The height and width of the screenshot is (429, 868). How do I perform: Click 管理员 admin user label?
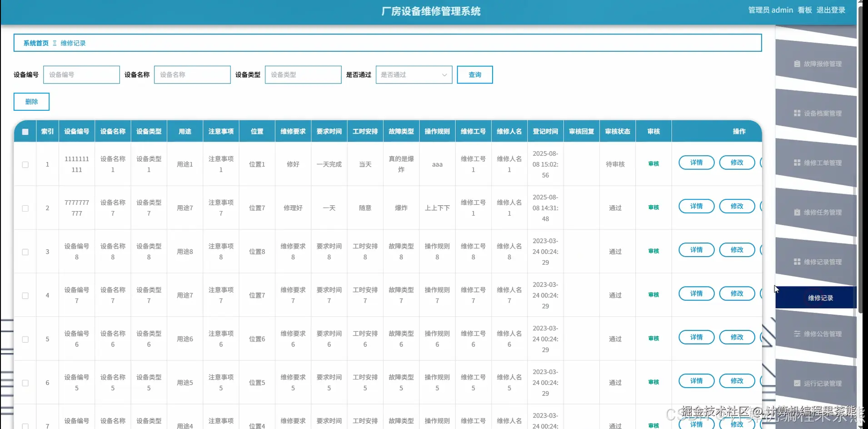coord(770,10)
